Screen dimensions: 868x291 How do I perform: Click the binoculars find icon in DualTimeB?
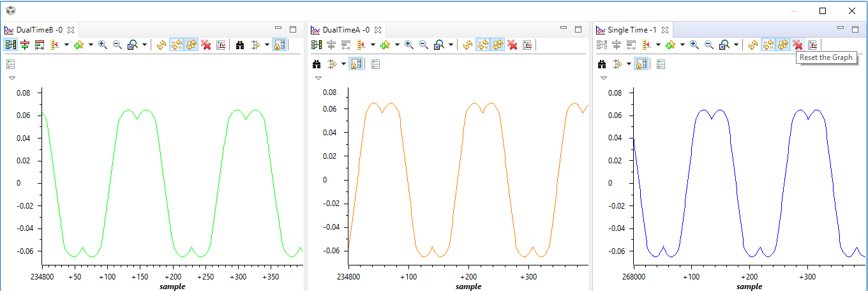pyautogui.click(x=240, y=45)
